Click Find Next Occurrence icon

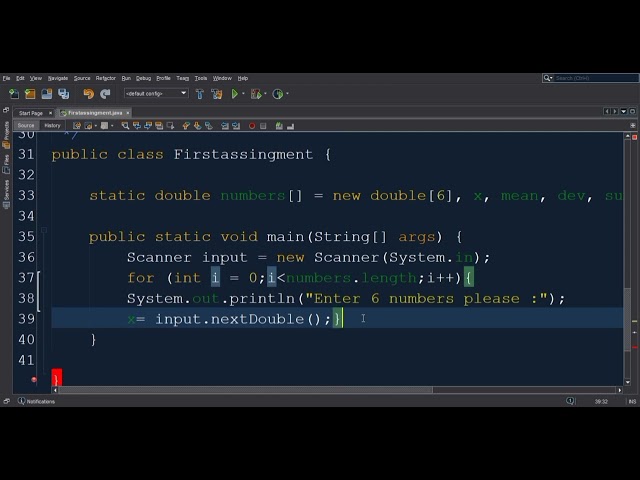(148, 126)
